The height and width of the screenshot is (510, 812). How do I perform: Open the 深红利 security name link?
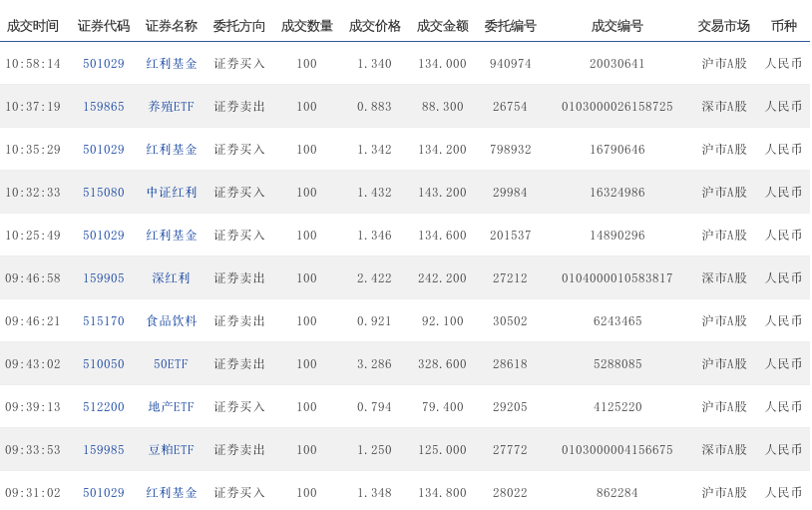coord(172,278)
